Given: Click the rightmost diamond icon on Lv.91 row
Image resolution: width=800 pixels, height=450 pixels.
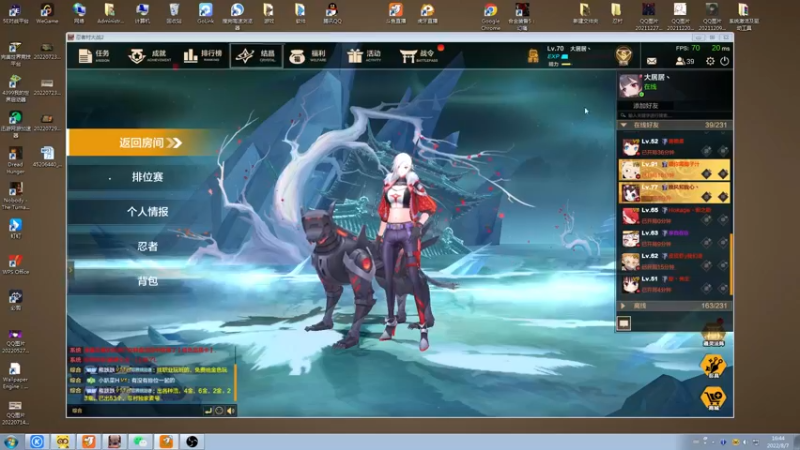Looking at the screenshot, I should [722, 174].
